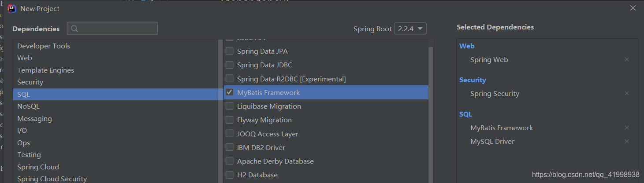Remove Spring Security from selected dependencies
Image resolution: width=644 pixels, height=183 pixels.
tap(627, 93)
